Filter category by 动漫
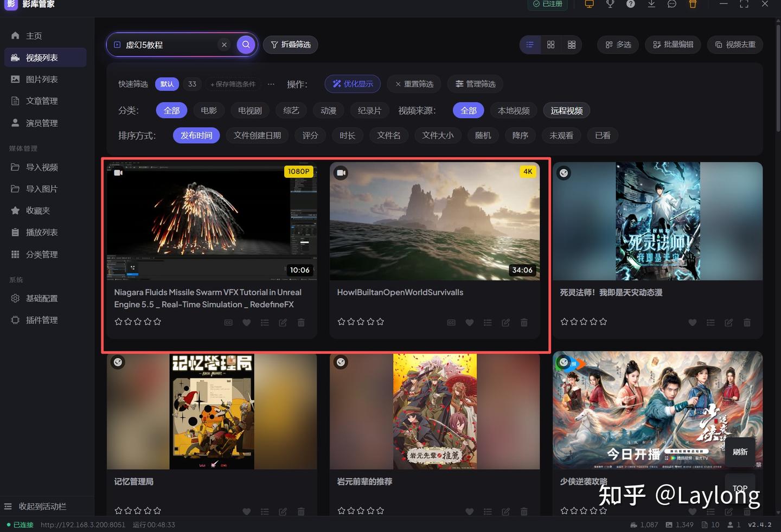781x532 pixels. 329,111
